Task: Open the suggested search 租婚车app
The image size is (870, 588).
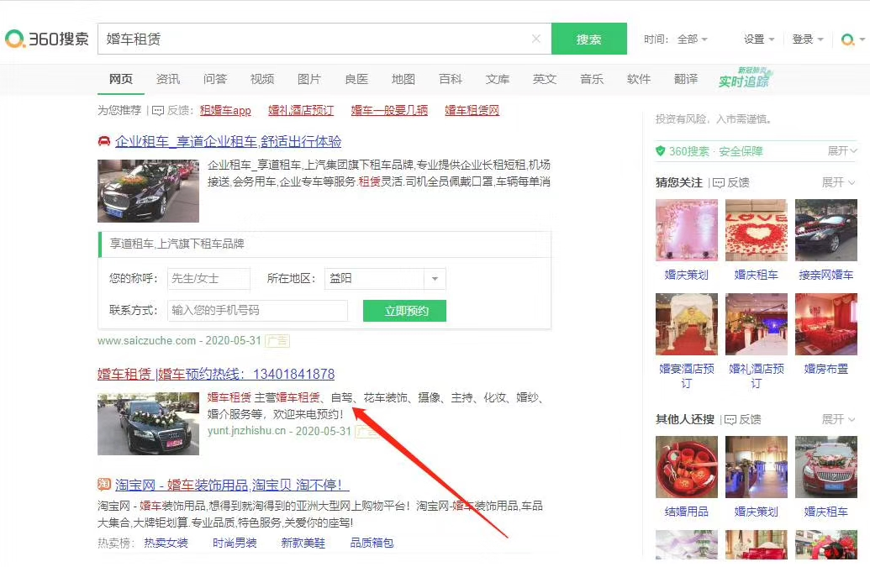Action: click(225, 110)
